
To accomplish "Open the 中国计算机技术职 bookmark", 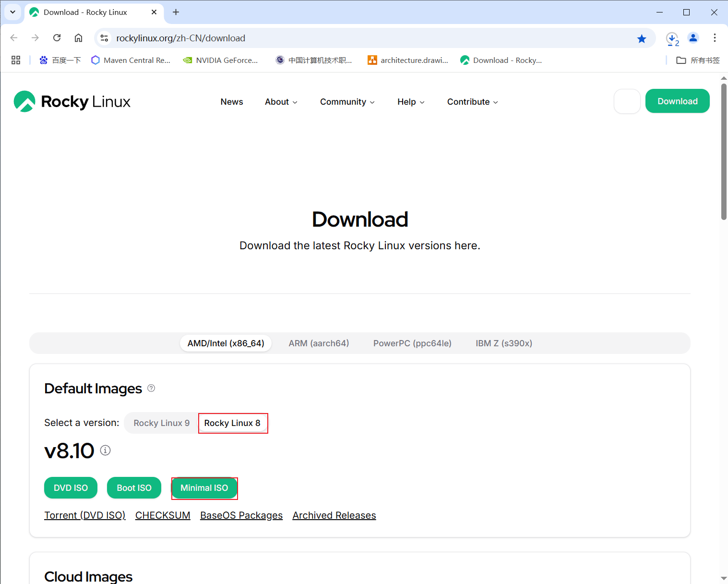I will [314, 60].
